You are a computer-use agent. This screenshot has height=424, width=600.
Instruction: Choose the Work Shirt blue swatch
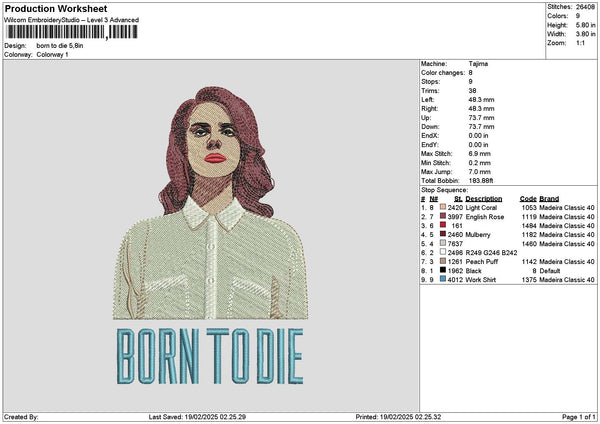click(443, 279)
